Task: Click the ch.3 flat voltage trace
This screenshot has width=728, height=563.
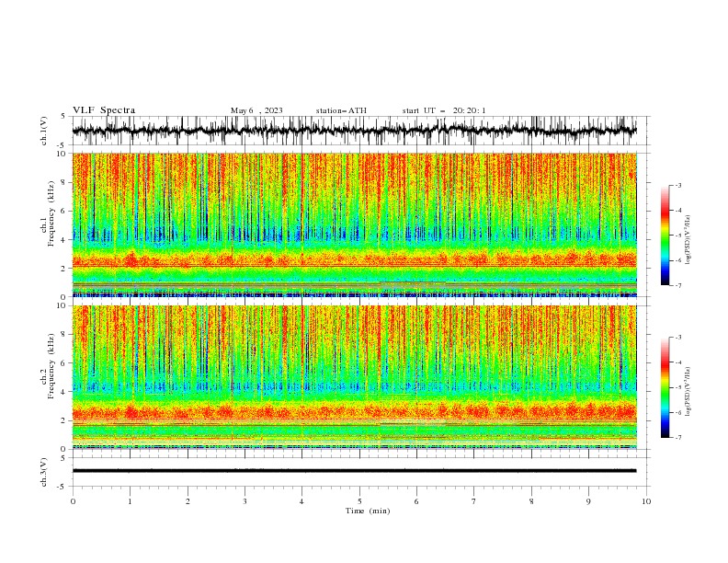Action: click(355, 471)
